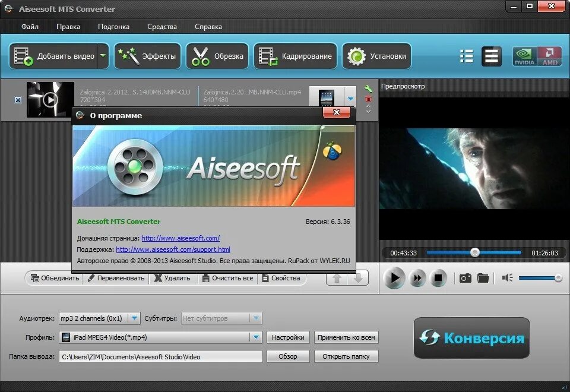Click the fast-forward preview button
This screenshot has width=570, height=392.
click(x=417, y=278)
